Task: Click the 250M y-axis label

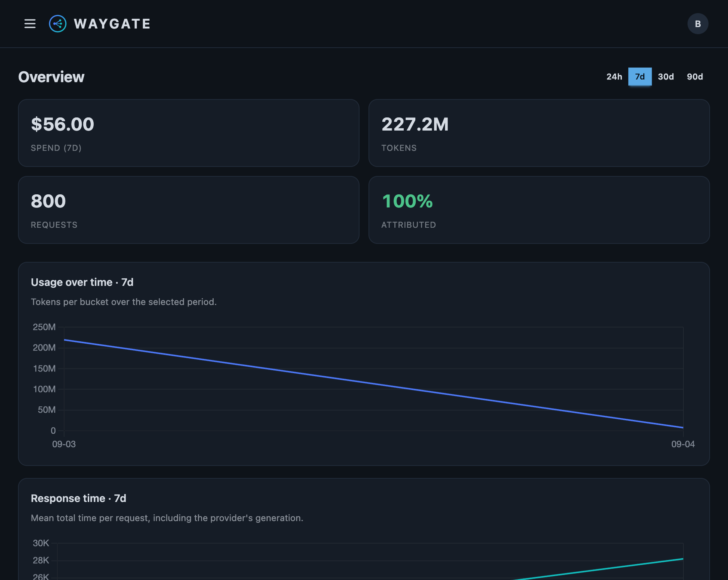Action: point(44,327)
